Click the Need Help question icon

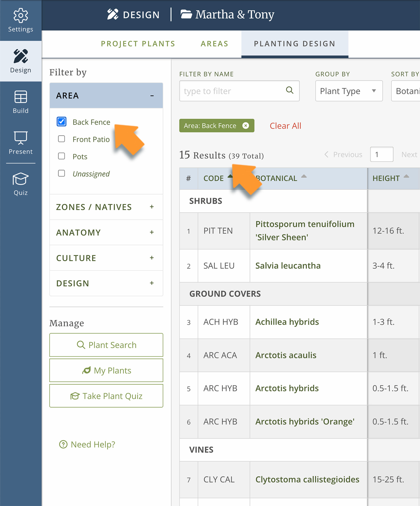click(x=63, y=444)
